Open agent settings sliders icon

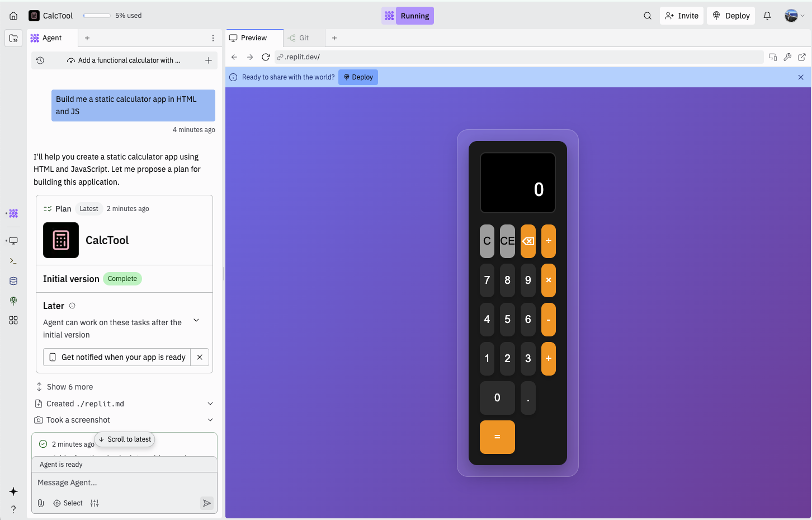click(95, 503)
